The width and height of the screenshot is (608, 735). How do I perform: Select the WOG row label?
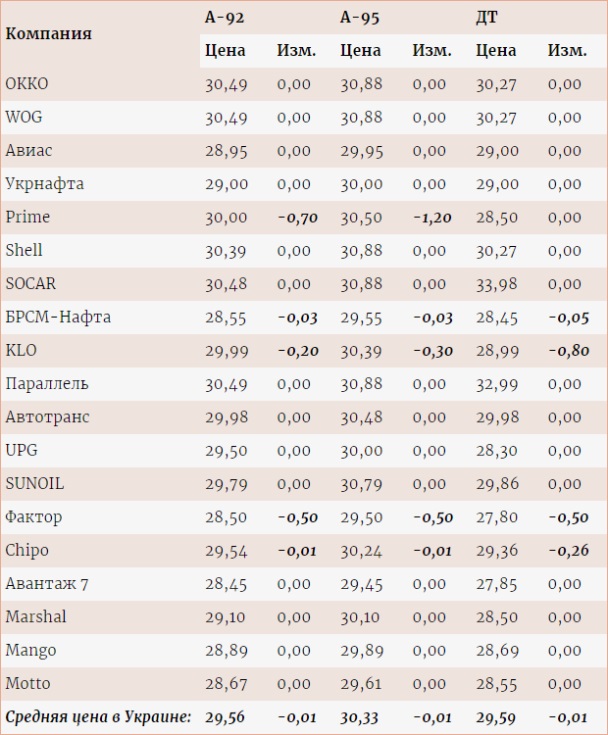24,117
